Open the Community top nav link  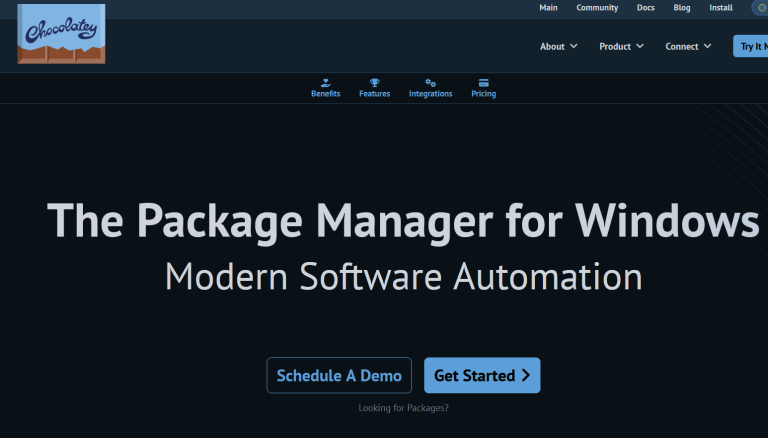click(597, 8)
